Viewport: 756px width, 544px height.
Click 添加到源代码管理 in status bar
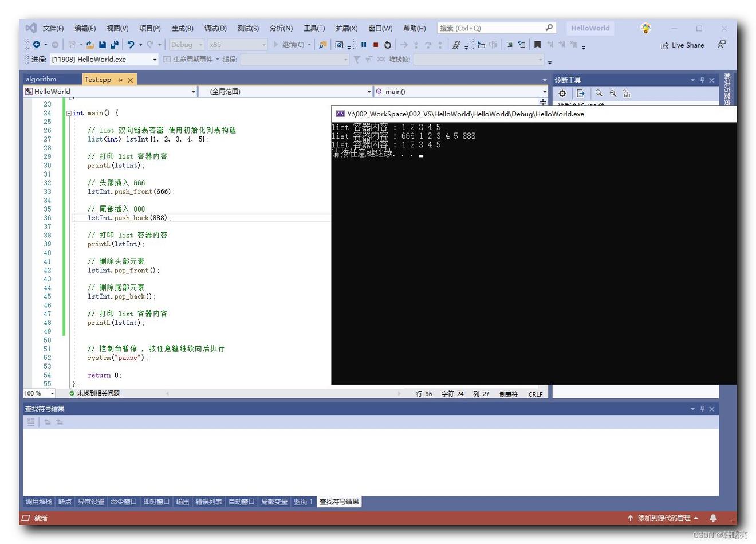pos(663,518)
